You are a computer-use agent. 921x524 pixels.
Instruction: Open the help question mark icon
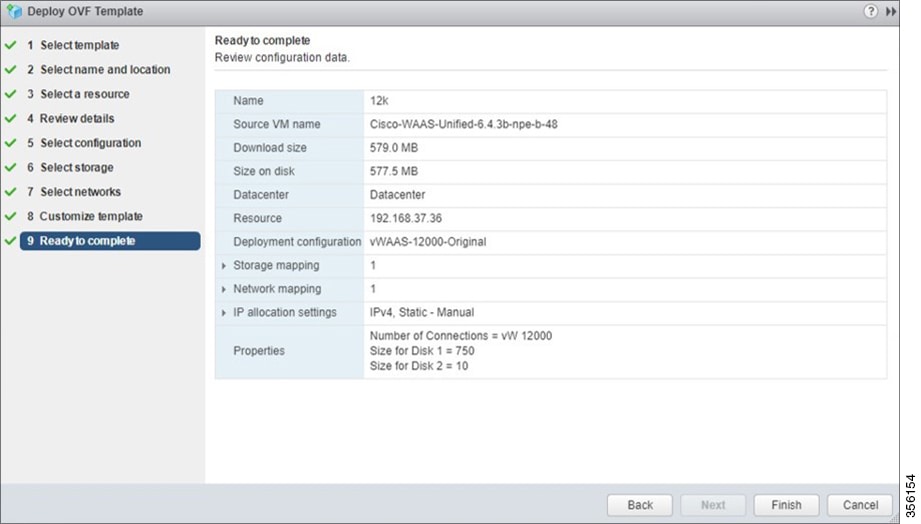(870, 11)
